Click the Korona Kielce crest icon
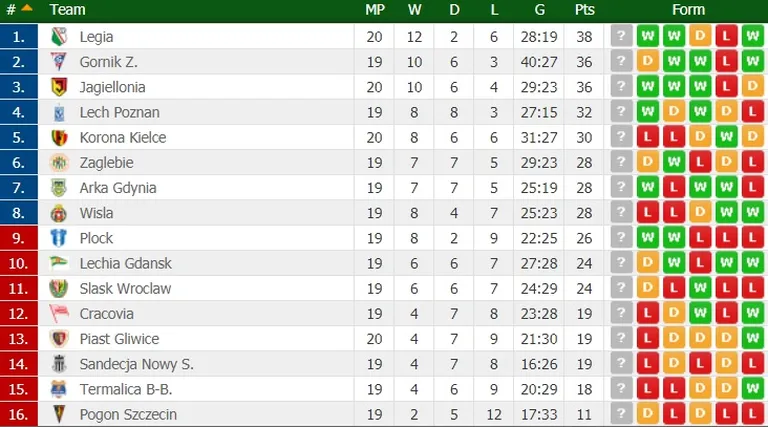This screenshot has height=427, width=768. click(59, 138)
